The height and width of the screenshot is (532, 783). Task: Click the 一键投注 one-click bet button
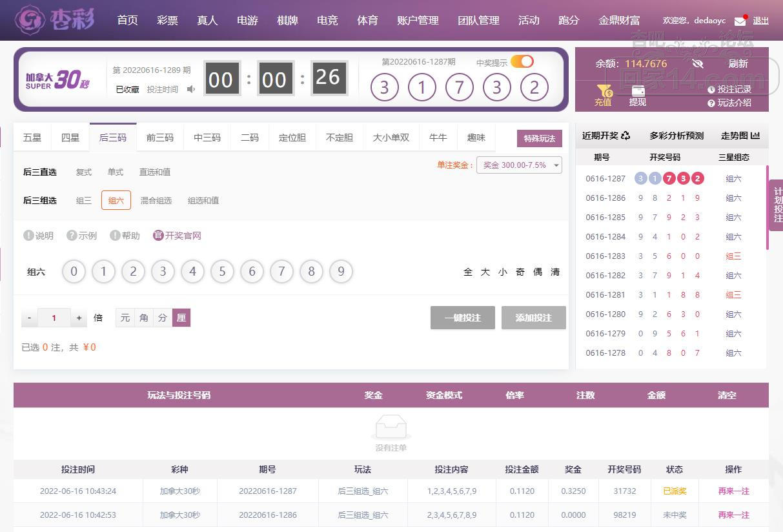[463, 318]
